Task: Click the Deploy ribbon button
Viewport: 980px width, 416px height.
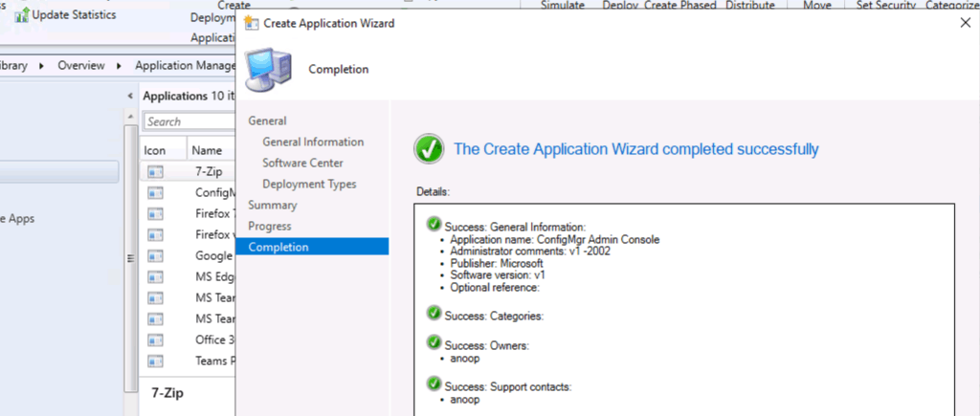Action: tap(620, 5)
